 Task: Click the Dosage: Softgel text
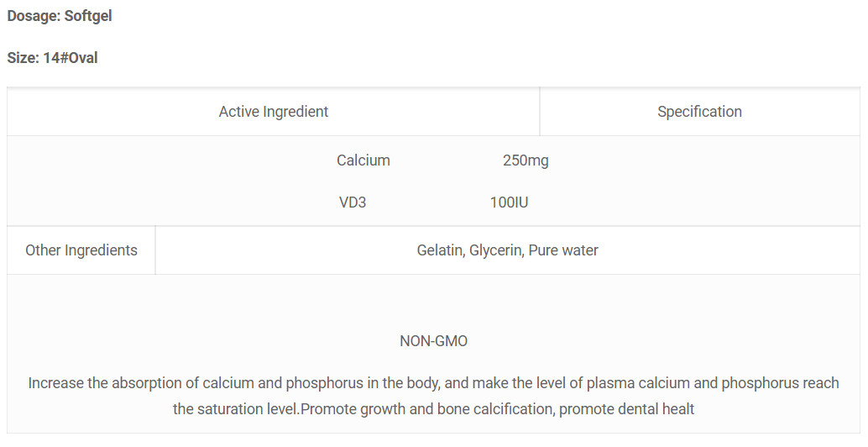click(60, 16)
